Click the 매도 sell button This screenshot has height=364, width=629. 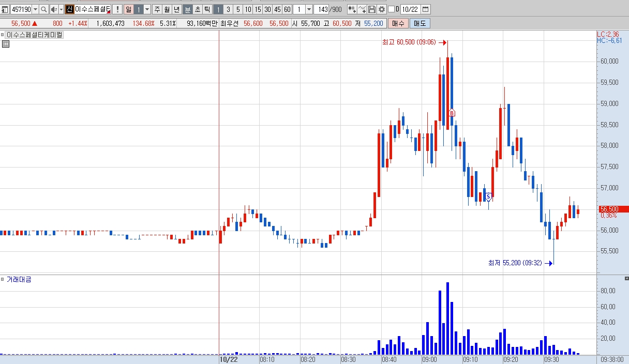420,23
